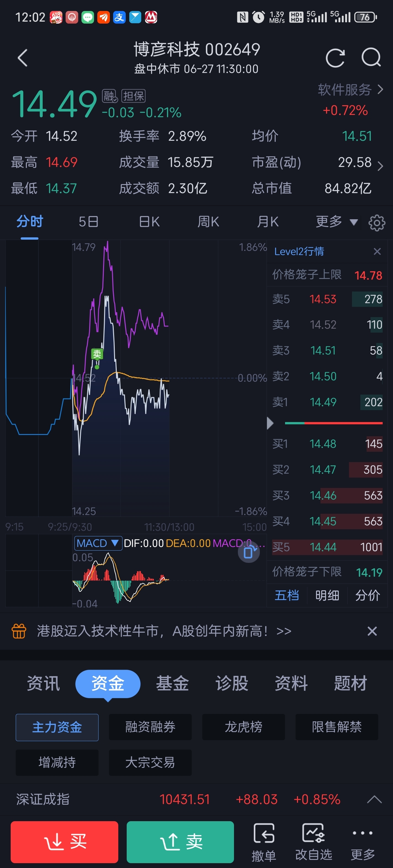
Task: Expand more quote details chevron beside 29.58
Action: (380, 166)
